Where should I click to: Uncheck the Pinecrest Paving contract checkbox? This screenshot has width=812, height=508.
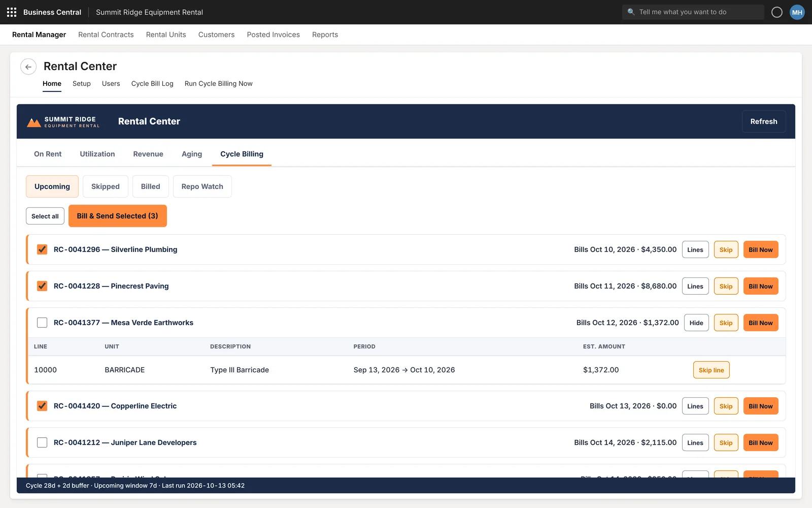(42, 286)
